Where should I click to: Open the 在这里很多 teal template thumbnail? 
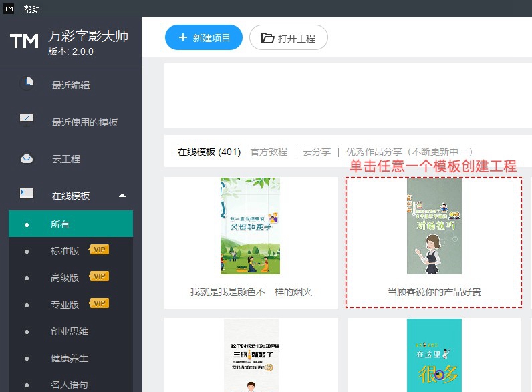click(434, 355)
